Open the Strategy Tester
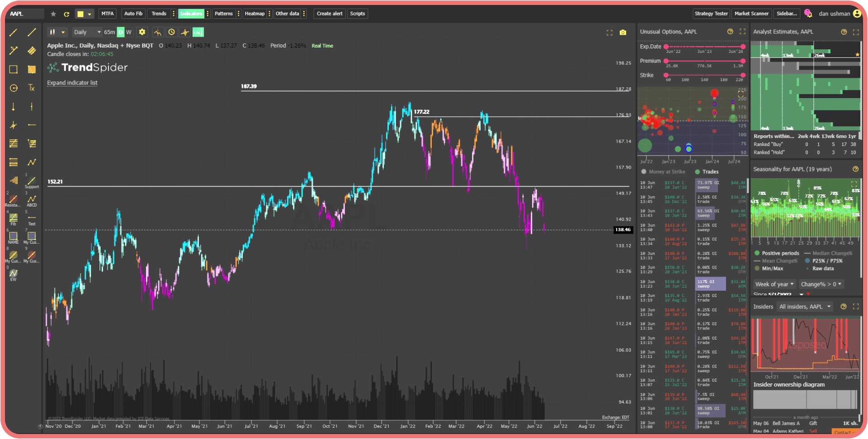Image resolution: width=868 pixels, height=439 pixels. (711, 14)
